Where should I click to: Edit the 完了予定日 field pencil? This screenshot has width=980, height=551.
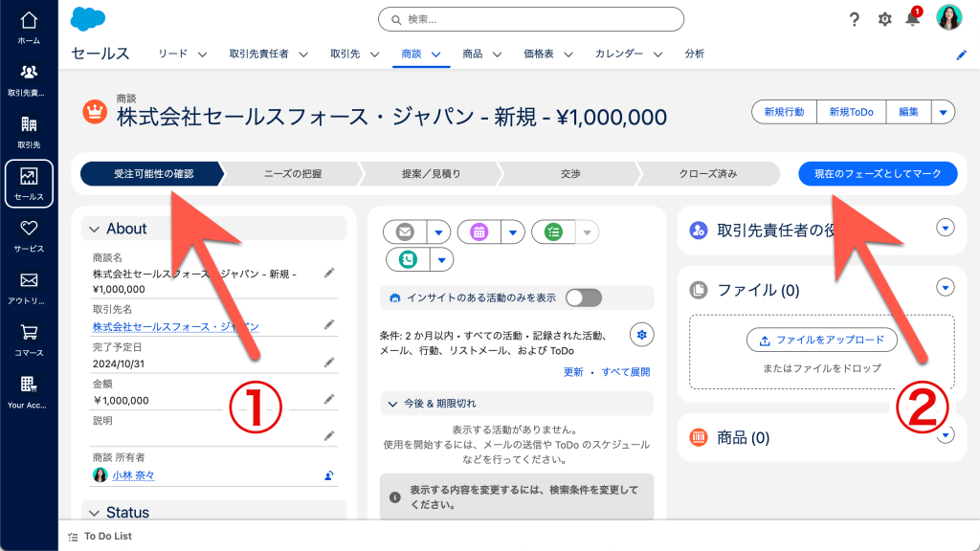329,363
